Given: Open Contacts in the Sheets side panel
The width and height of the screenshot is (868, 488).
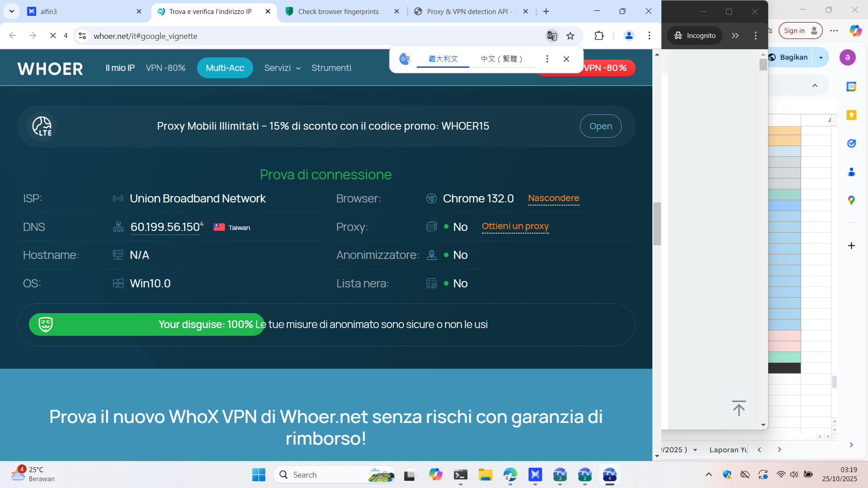Looking at the screenshot, I should [851, 172].
